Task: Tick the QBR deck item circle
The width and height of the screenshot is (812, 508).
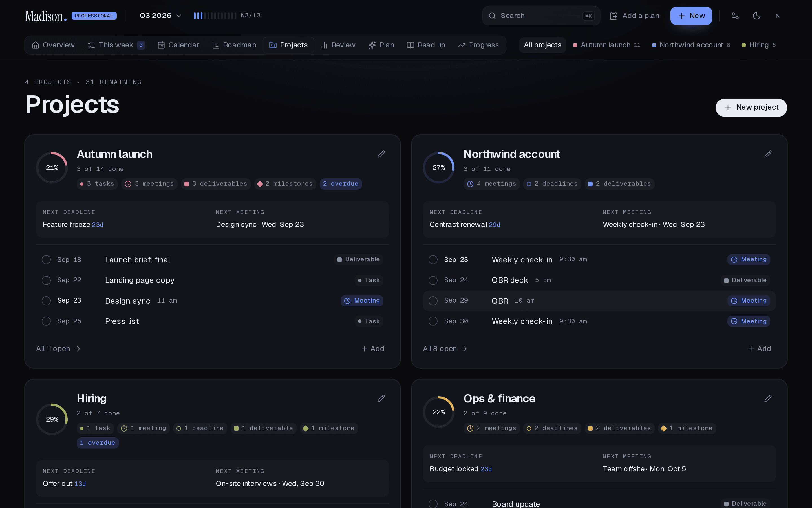Action: click(433, 280)
